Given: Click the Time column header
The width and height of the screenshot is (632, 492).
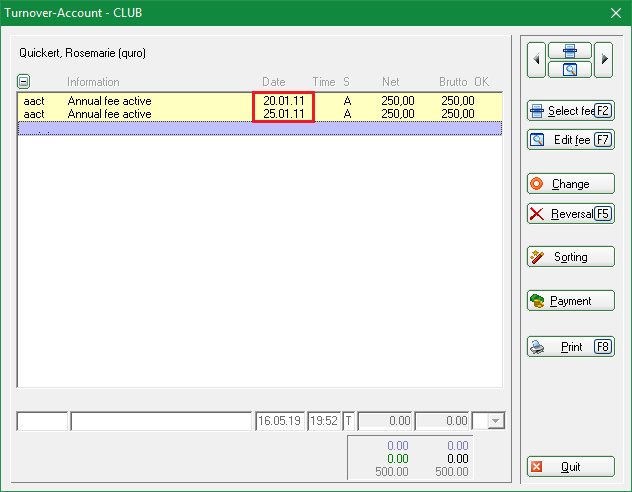Looking at the screenshot, I should point(324,82).
